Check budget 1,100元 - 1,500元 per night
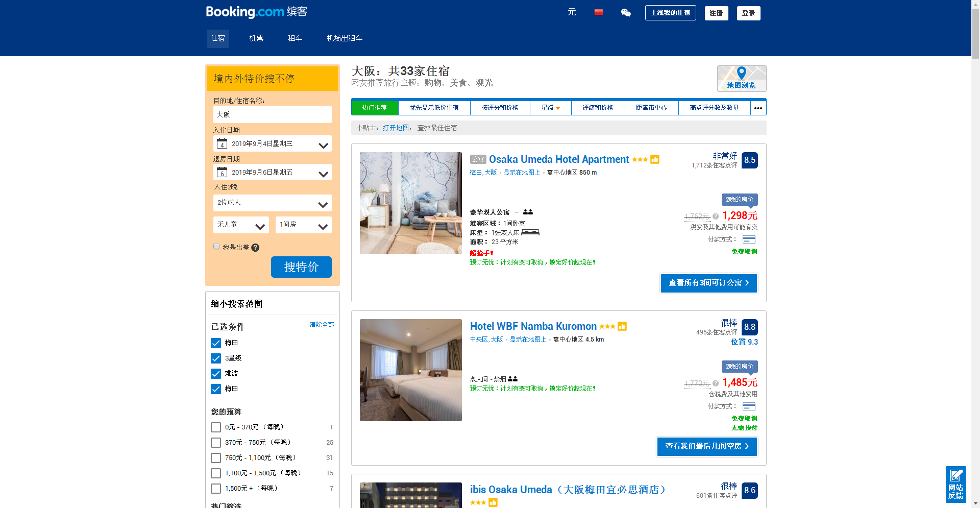Viewport: 980px width, 508px height. point(216,473)
